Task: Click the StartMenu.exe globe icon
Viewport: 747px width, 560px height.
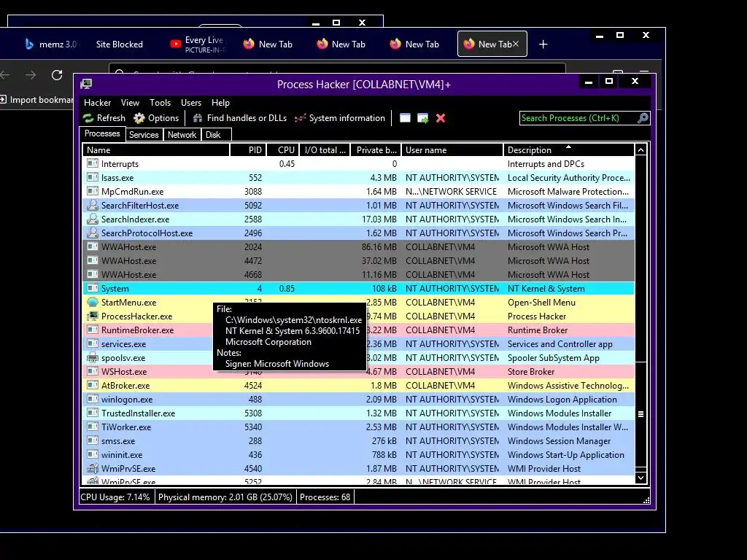Action: click(x=93, y=303)
